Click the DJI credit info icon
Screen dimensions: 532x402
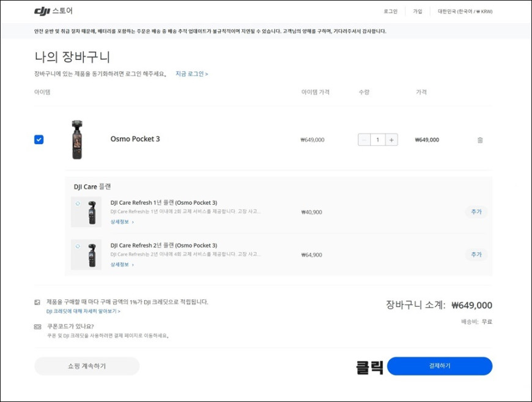tap(37, 302)
